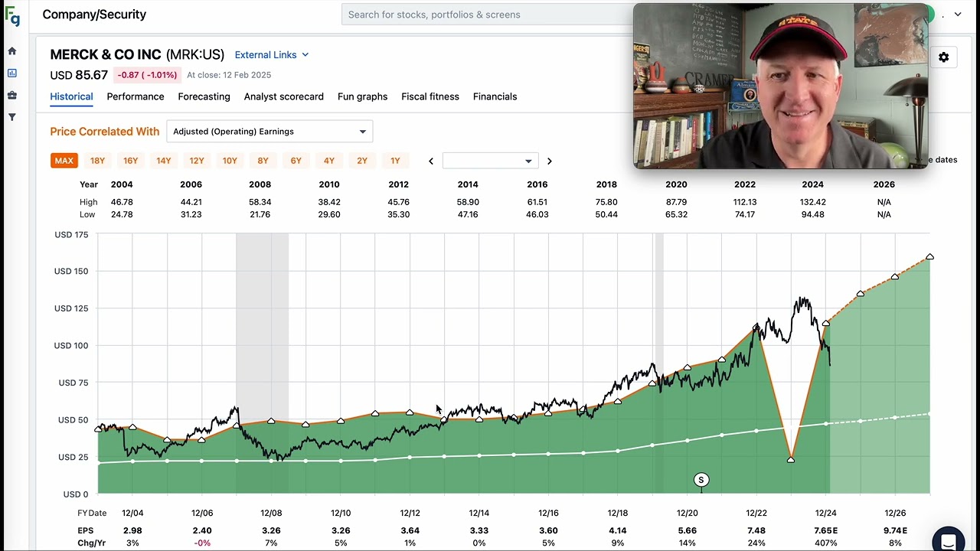980x551 pixels.
Task: Go to previous period arrow
Action: [431, 161]
